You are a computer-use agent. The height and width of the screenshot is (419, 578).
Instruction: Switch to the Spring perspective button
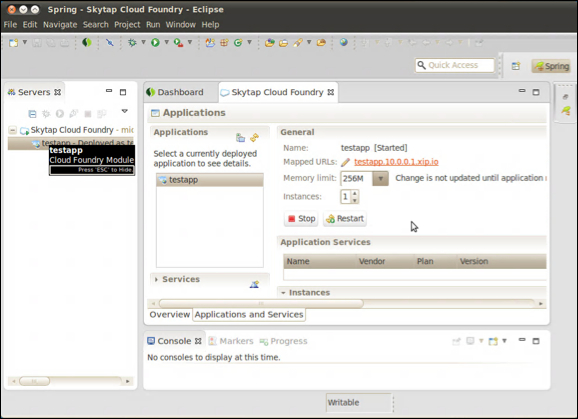(551, 66)
